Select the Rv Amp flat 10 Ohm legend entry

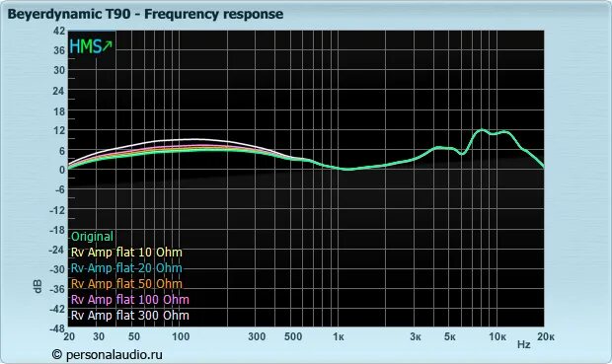[126, 253]
